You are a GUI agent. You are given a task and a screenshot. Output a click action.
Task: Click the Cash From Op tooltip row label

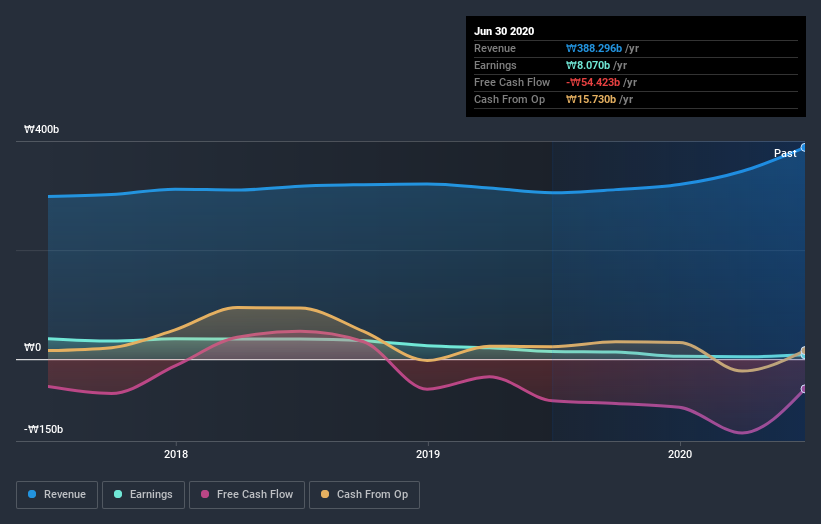pos(509,99)
